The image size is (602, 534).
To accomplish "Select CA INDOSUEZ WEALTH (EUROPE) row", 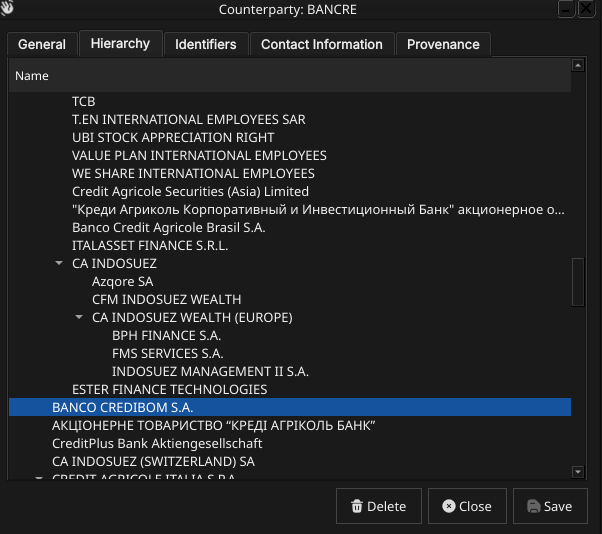I will click(290, 317).
